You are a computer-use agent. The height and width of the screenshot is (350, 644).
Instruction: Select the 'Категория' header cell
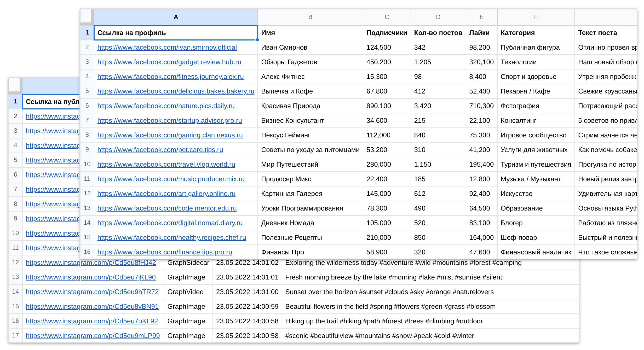coord(536,33)
